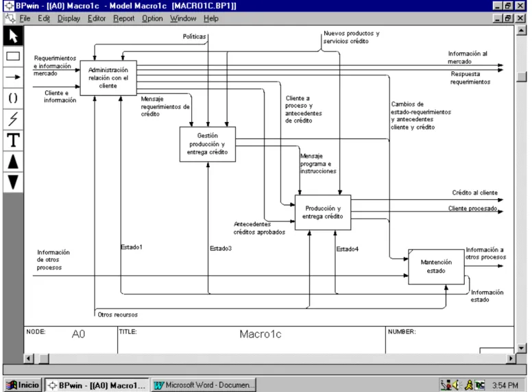Switch to BPwin taskbar button
Viewport: 532px width, 392px height.
[x=97, y=385]
